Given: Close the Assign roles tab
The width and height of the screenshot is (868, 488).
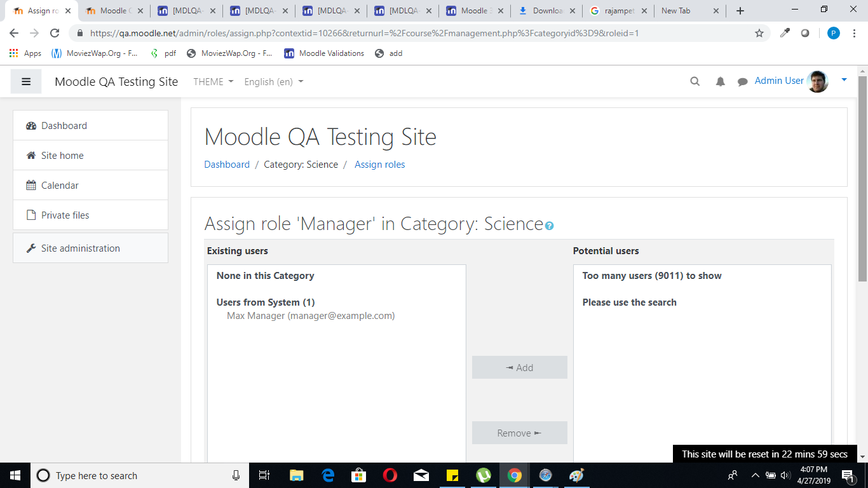Looking at the screenshot, I should [68, 11].
